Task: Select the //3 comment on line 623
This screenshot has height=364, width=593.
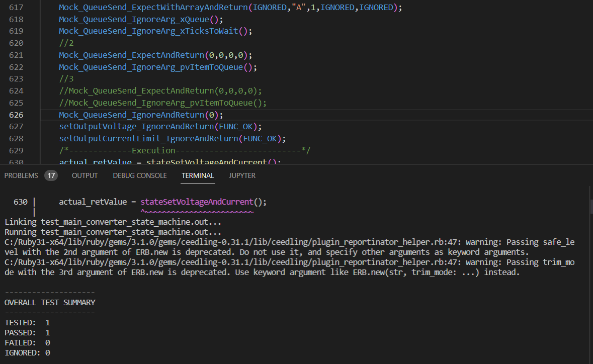Action: point(65,79)
